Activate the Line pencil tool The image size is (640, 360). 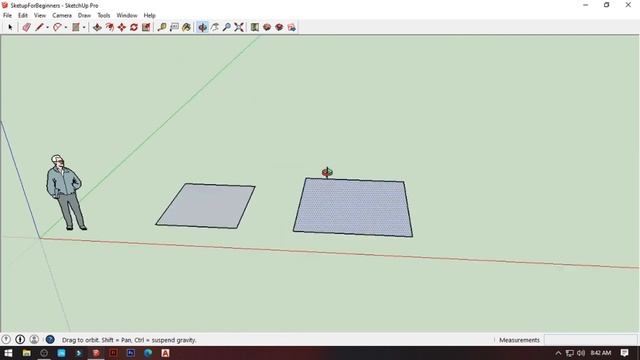click(x=39, y=27)
